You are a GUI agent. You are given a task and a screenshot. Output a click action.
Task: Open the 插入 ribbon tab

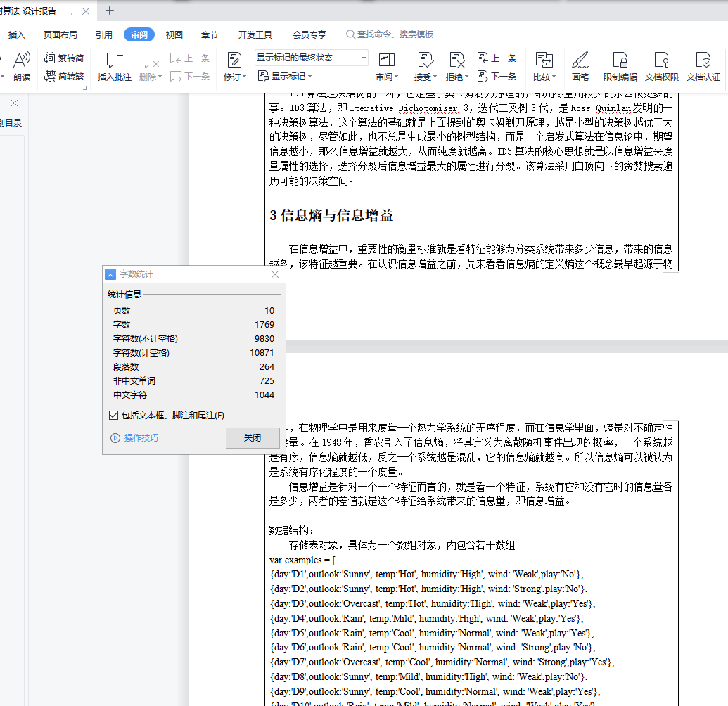[17, 35]
